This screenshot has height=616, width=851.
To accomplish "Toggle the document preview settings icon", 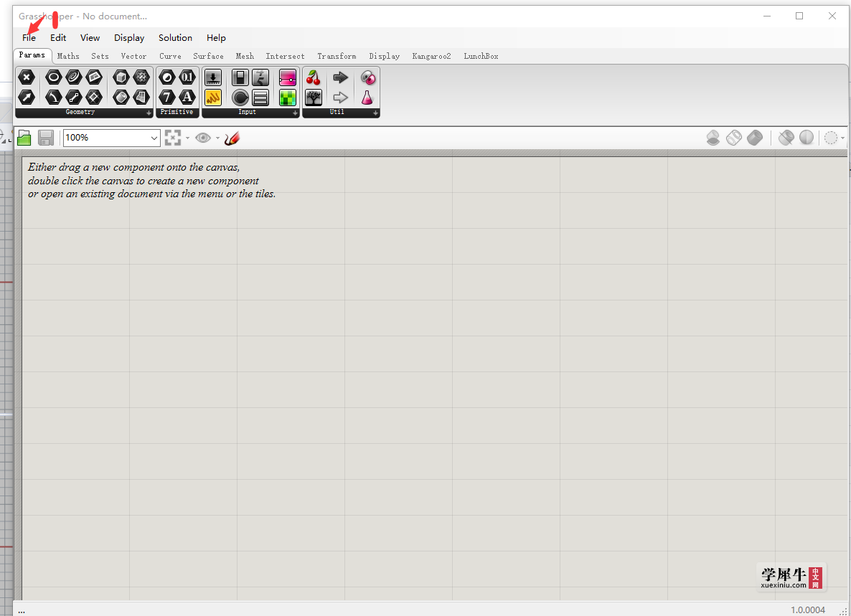I will 713,138.
